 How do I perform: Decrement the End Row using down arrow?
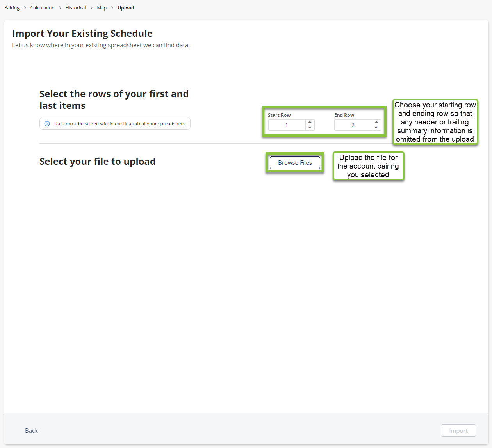pyautogui.click(x=376, y=128)
